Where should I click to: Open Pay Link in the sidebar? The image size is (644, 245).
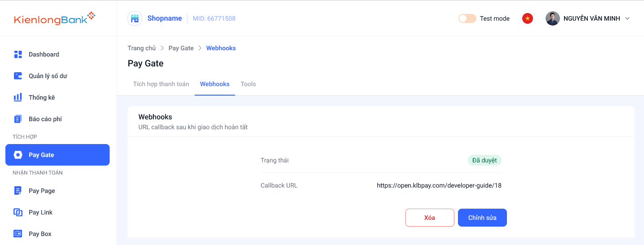[x=58, y=212]
